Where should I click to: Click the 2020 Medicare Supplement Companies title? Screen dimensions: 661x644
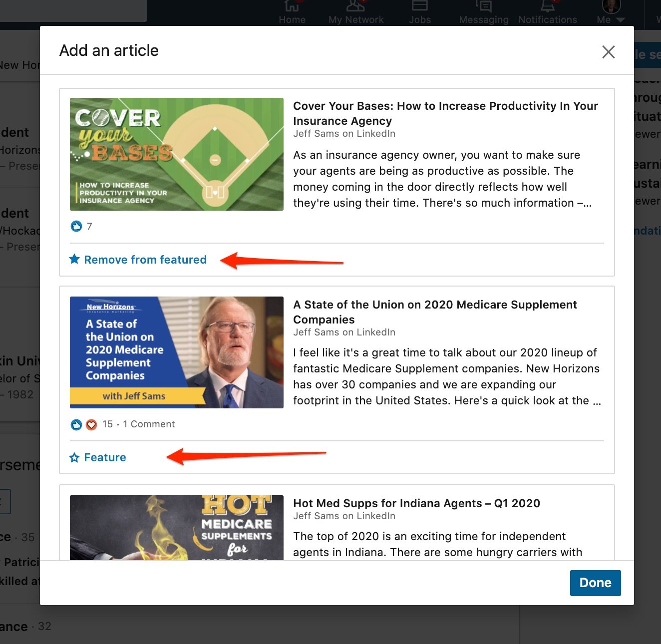point(435,312)
